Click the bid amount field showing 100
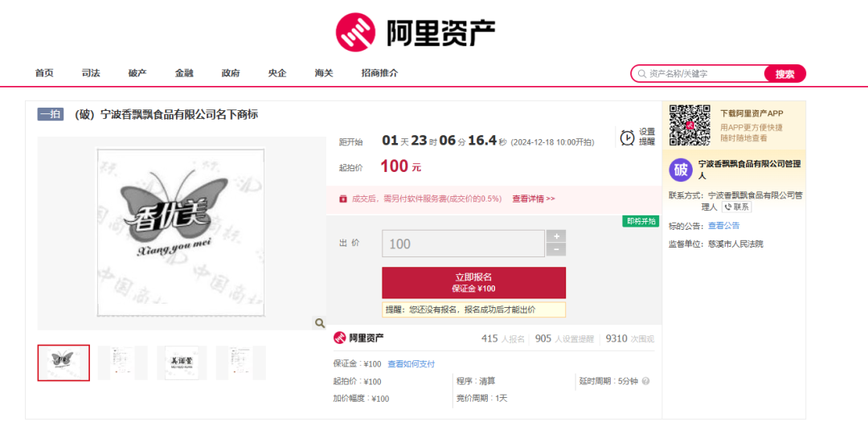 pyautogui.click(x=464, y=244)
